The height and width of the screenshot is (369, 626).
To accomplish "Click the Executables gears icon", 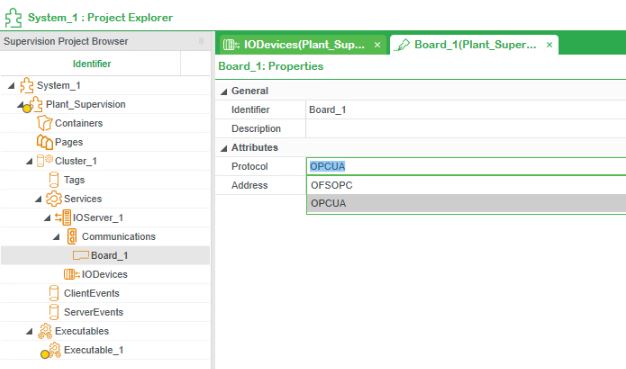I will click(x=45, y=331).
